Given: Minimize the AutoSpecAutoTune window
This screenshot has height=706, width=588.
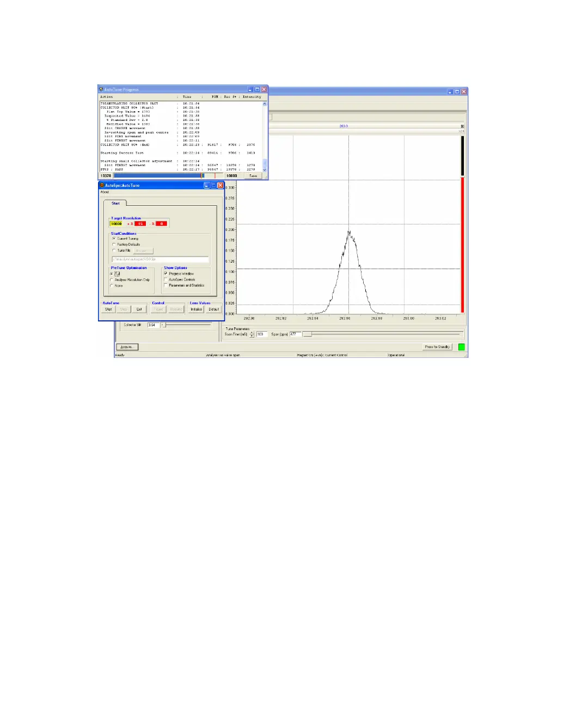Looking at the screenshot, I should [x=207, y=185].
